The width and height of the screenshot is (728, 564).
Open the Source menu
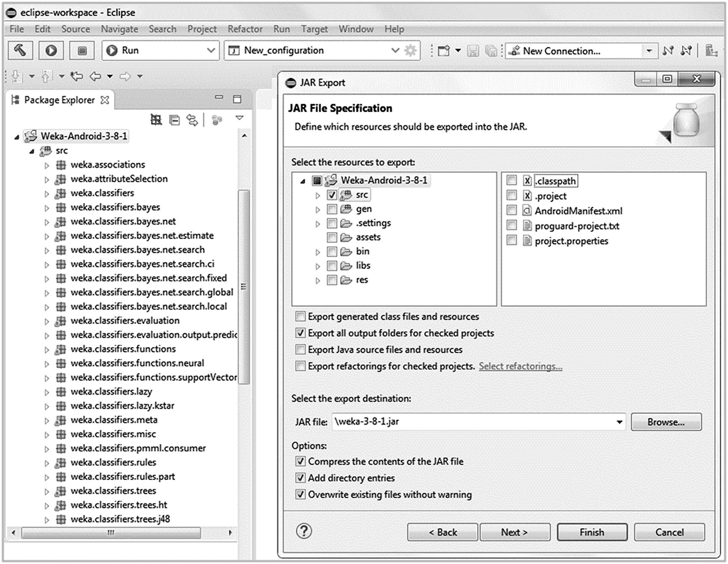click(76, 29)
